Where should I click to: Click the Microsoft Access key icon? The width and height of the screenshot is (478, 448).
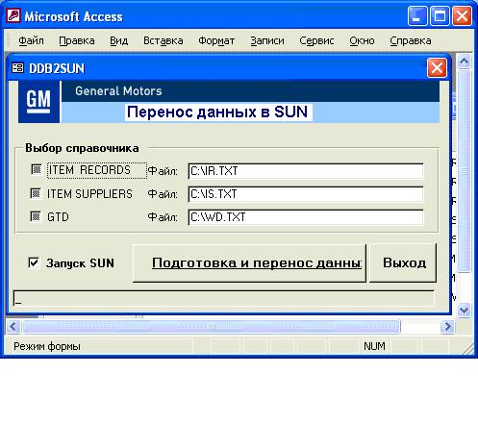[x=13, y=15]
